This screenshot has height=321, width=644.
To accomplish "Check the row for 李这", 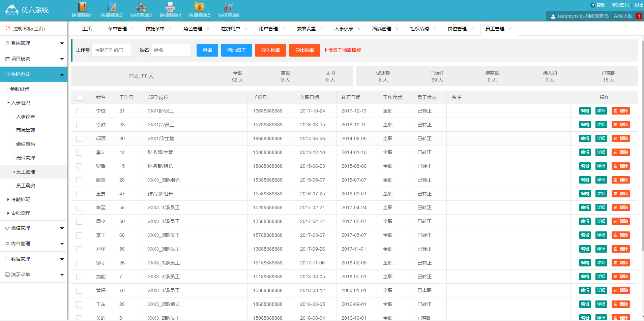I will pyautogui.click(x=79, y=111).
